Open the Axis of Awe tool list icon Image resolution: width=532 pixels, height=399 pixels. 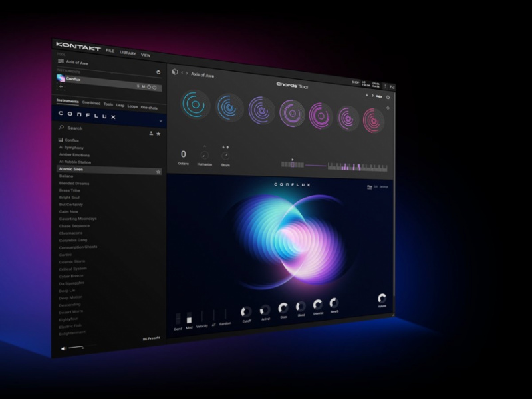61,61
